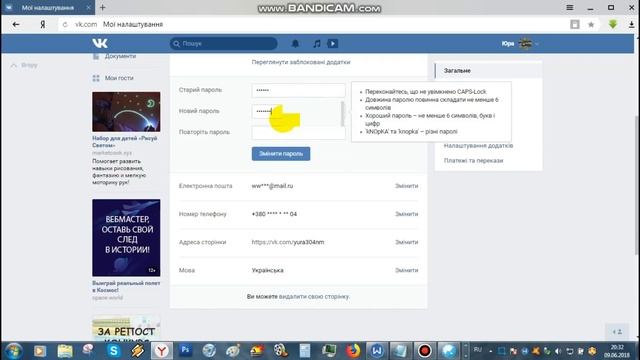Screen dimensions: 640x360
Task: Open Yandex Browser in taskbar
Action: [162, 351]
